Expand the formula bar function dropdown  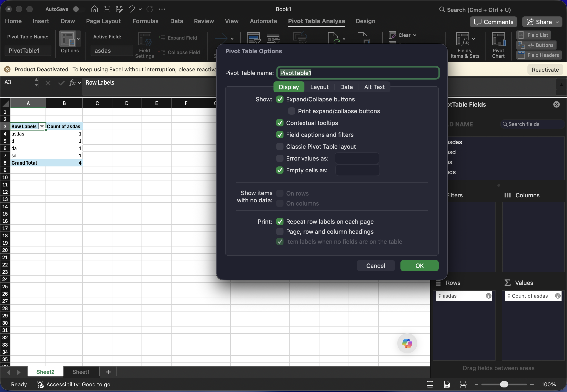[79, 83]
